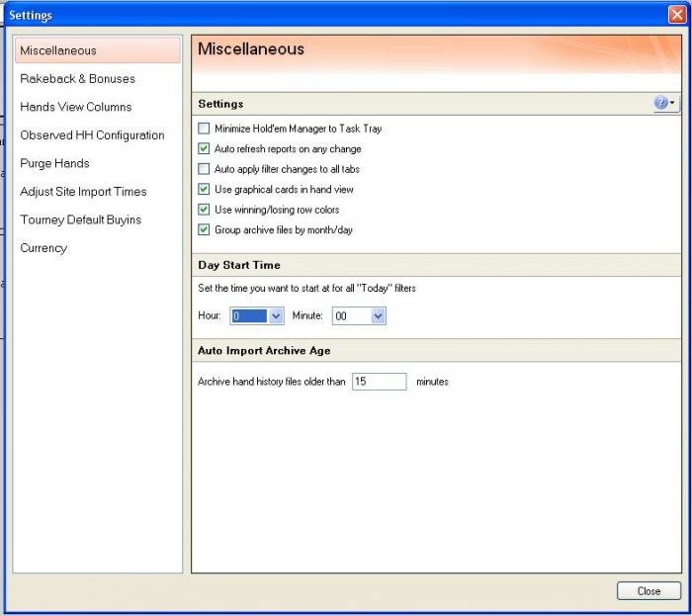Screen dimensions: 692x616
Task: Click the archive age minutes input field
Action: coord(379,382)
